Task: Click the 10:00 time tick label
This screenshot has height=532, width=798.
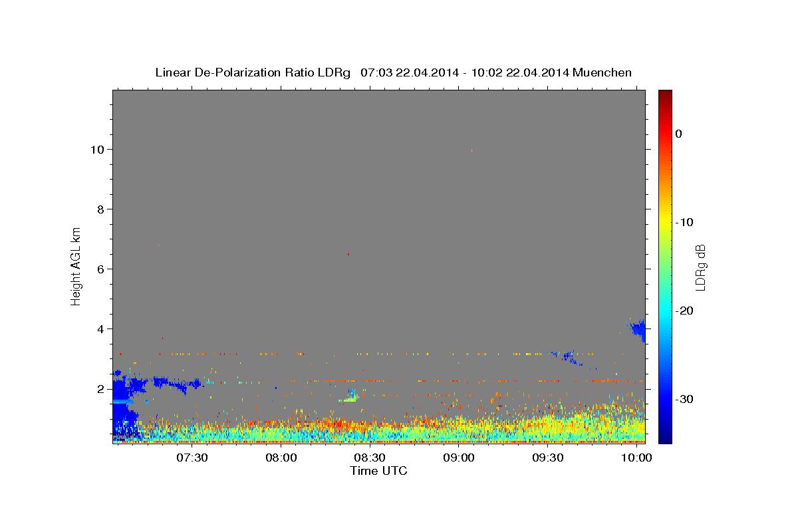Action: [x=636, y=458]
